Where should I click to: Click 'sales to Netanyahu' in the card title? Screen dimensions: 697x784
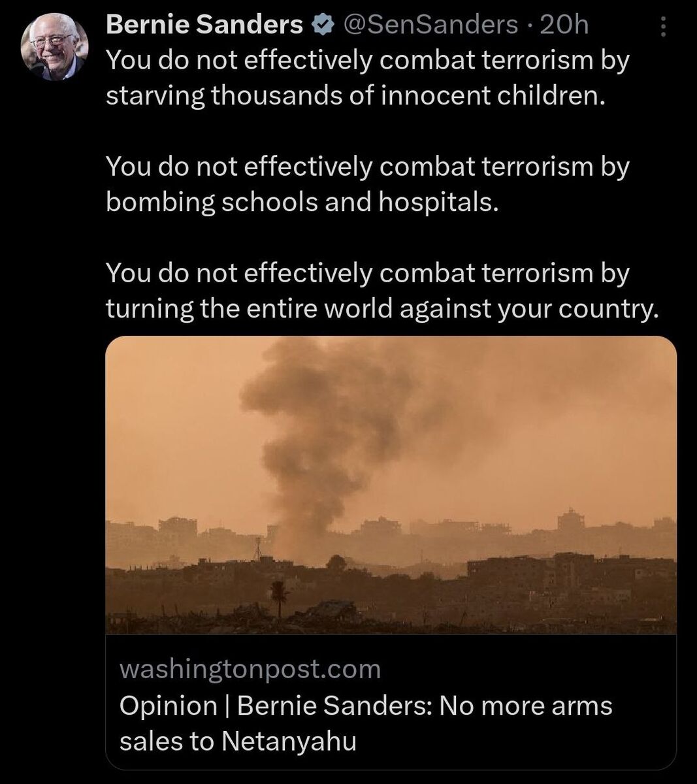[238, 741]
